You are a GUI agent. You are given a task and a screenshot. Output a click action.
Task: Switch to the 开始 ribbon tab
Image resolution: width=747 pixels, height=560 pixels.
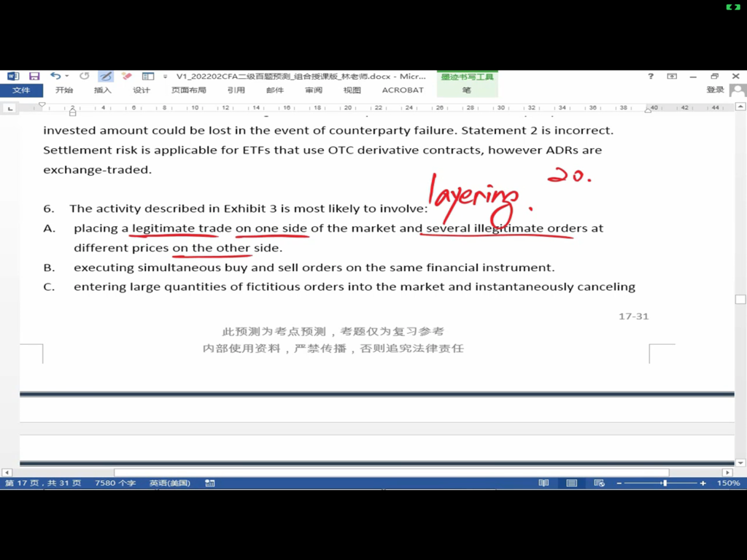click(x=64, y=90)
